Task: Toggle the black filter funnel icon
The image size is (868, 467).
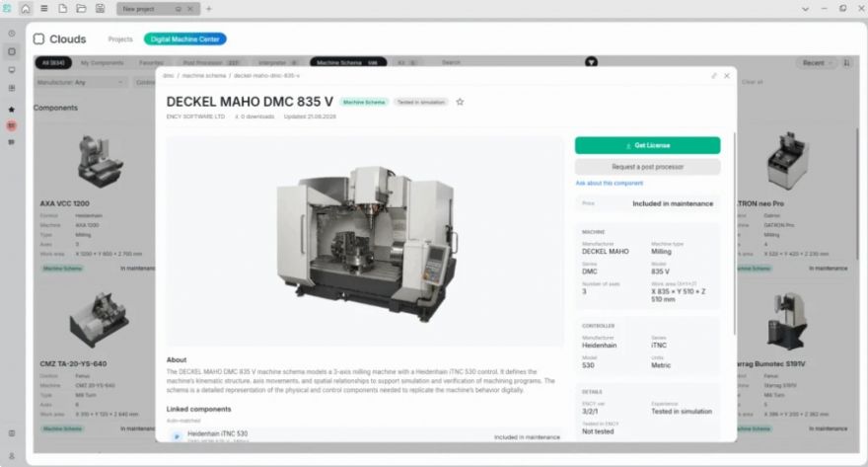Action: (x=591, y=62)
